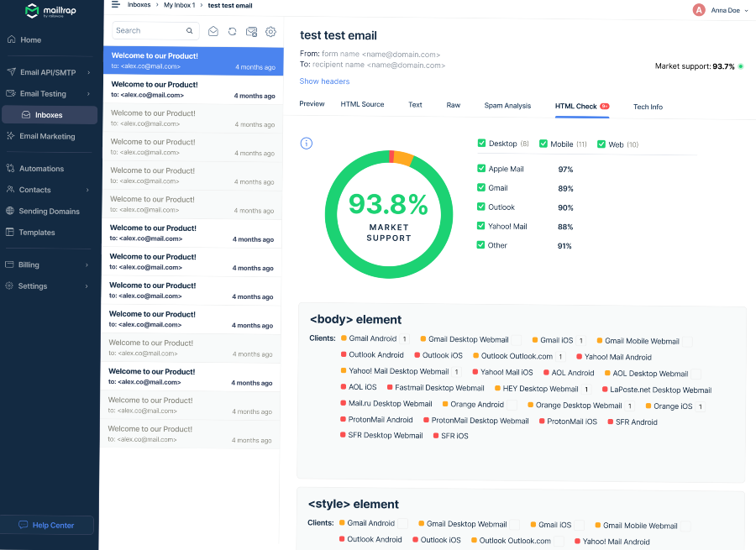
Task: Toggle the Mobile checkbox
Action: pyautogui.click(x=543, y=144)
